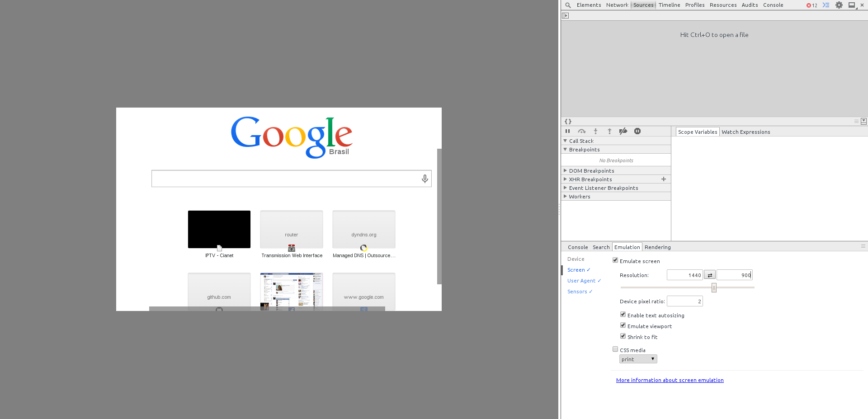Screen dimensions: 868x419
Task: Pause script execution
Action: pyautogui.click(x=567, y=131)
